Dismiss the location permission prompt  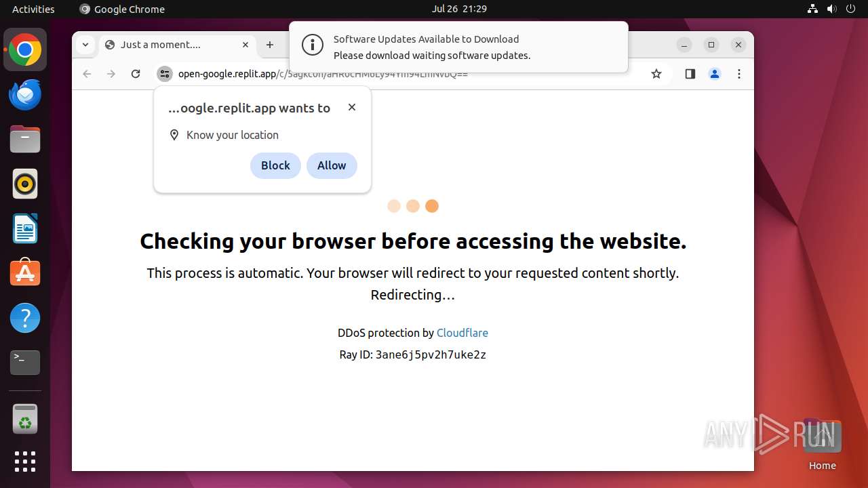click(x=351, y=107)
